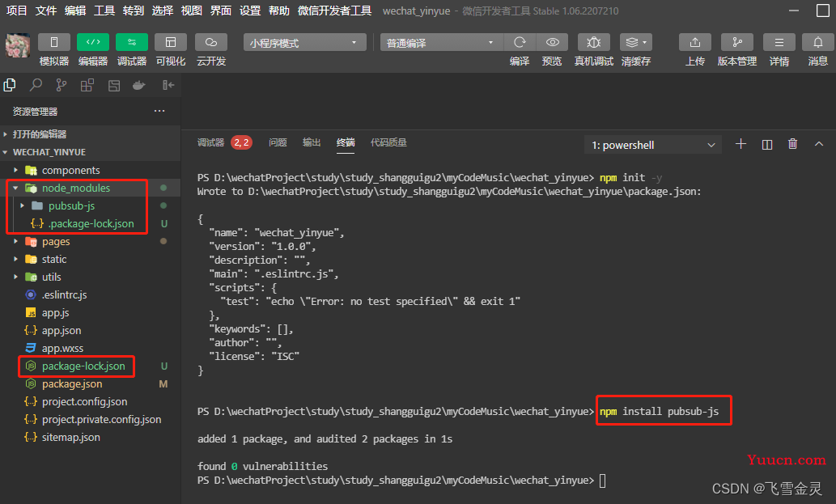
Task: Toggle the simulator (模拟器) panel button
Action: tap(54, 42)
